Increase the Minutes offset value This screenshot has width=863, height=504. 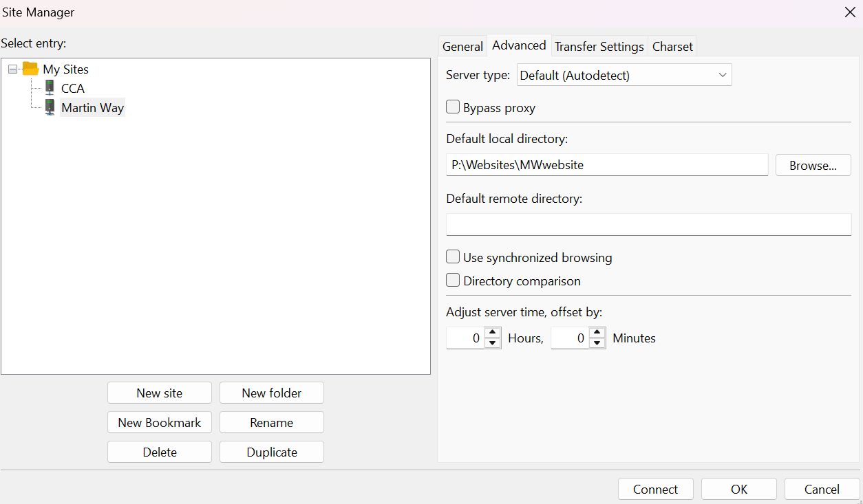click(x=597, y=333)
